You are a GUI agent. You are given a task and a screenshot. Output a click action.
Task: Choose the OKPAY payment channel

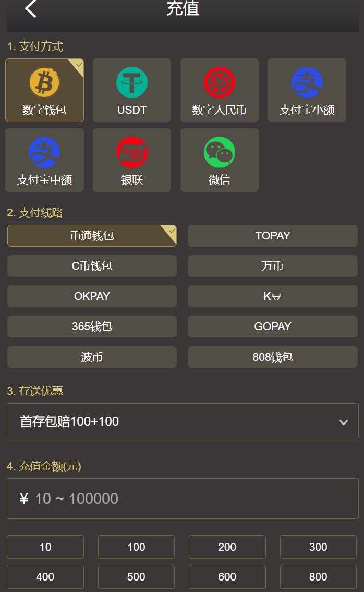point(92,296)
